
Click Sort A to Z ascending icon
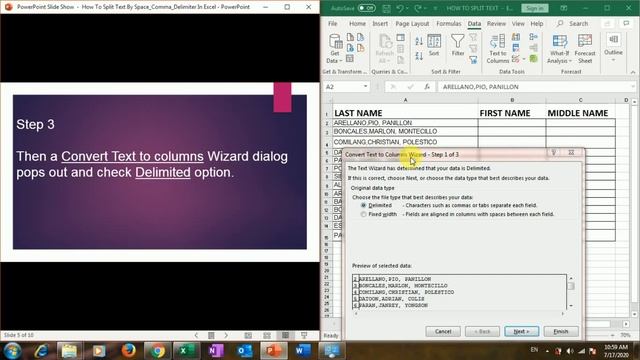click(x=419, y=41)
